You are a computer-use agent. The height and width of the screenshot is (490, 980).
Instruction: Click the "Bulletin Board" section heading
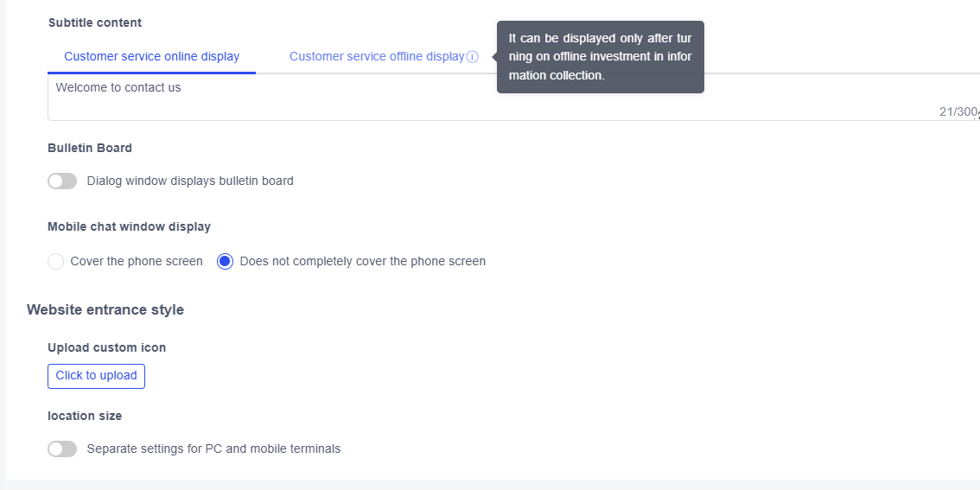pos(90,148)
